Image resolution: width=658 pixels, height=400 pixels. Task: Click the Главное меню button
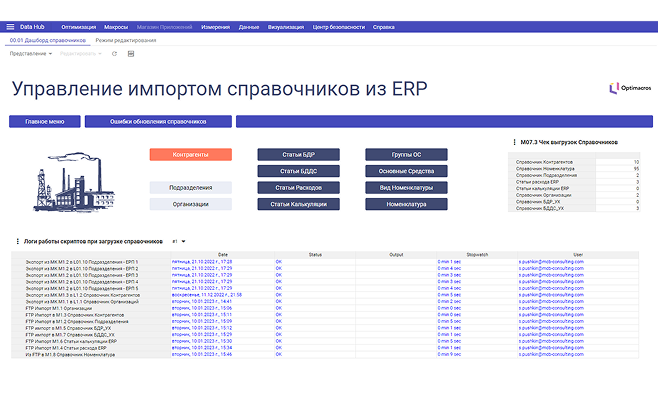[x=44, y=121]
